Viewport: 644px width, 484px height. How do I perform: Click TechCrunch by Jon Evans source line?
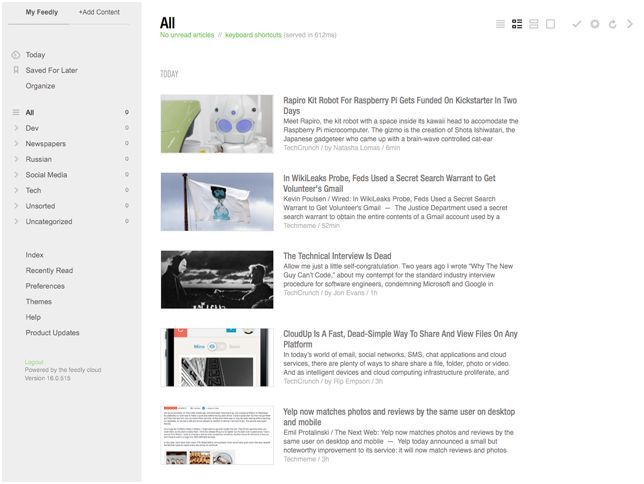click(330, 293)
